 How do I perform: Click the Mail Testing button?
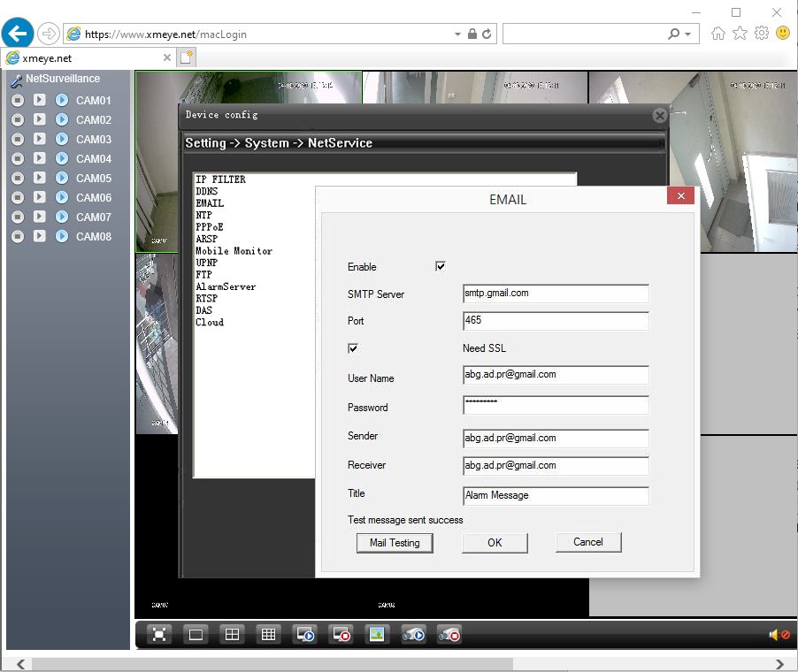pos(395,543)
